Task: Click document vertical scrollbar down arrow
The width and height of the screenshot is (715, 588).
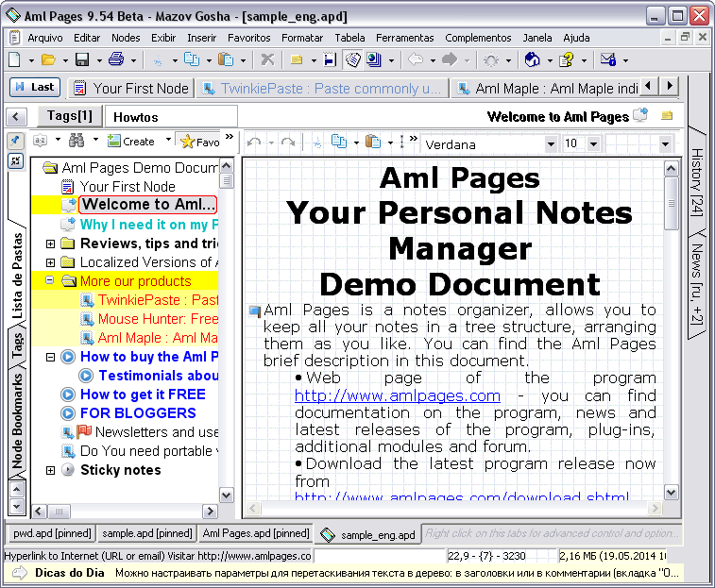Action: (671, 493)
